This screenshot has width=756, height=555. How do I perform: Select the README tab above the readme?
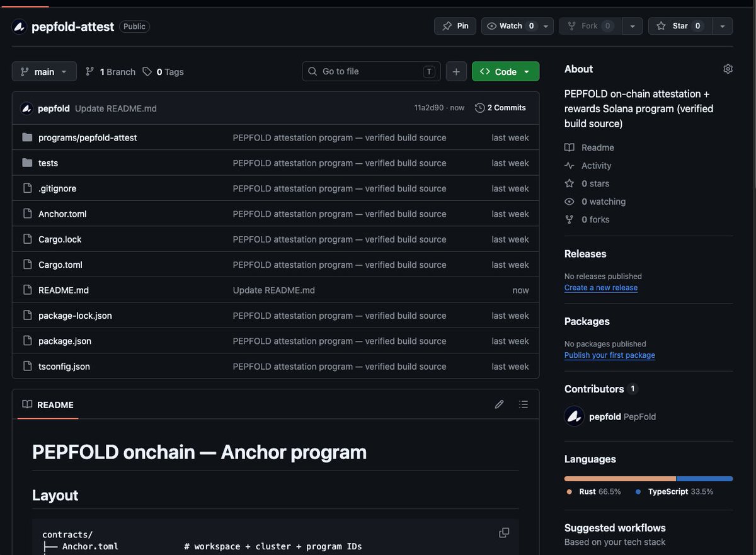click(x=48, y=404)
